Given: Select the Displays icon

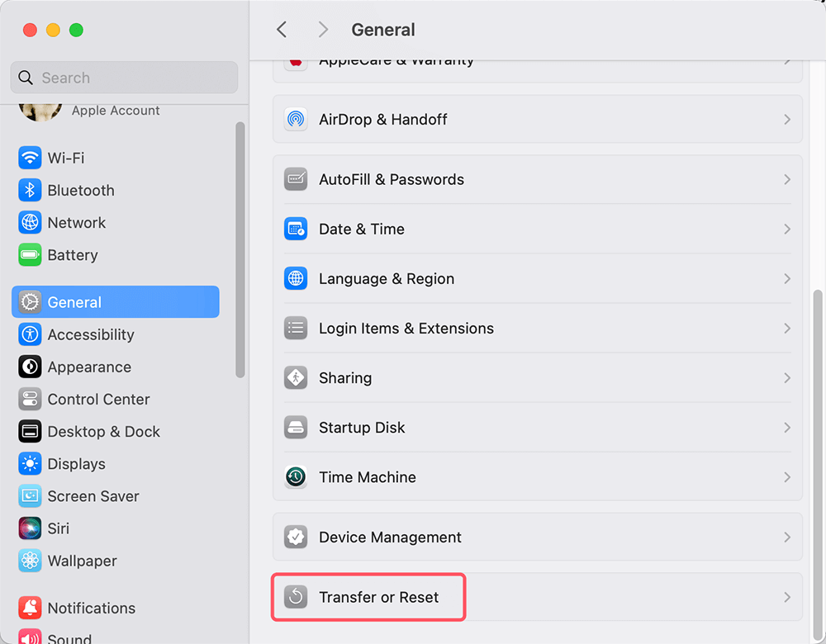Looking at the screenshot, I should pos(29,463).
